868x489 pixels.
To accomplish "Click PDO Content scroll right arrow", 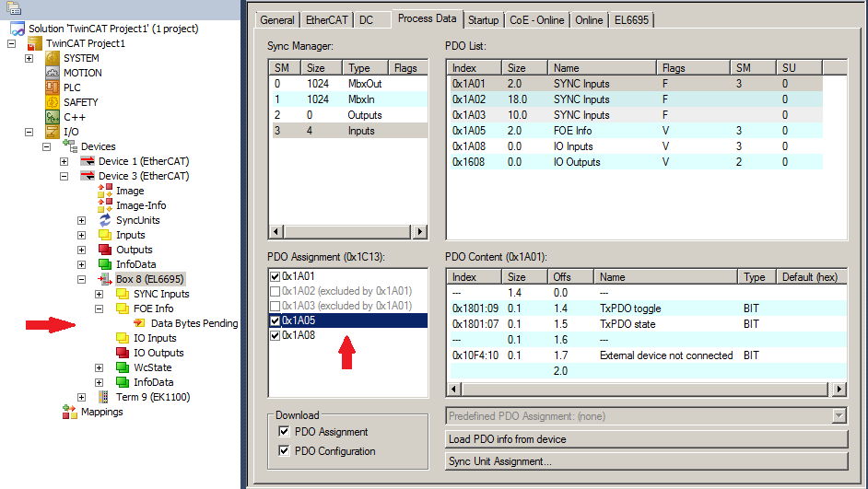I will coord(839,389).
